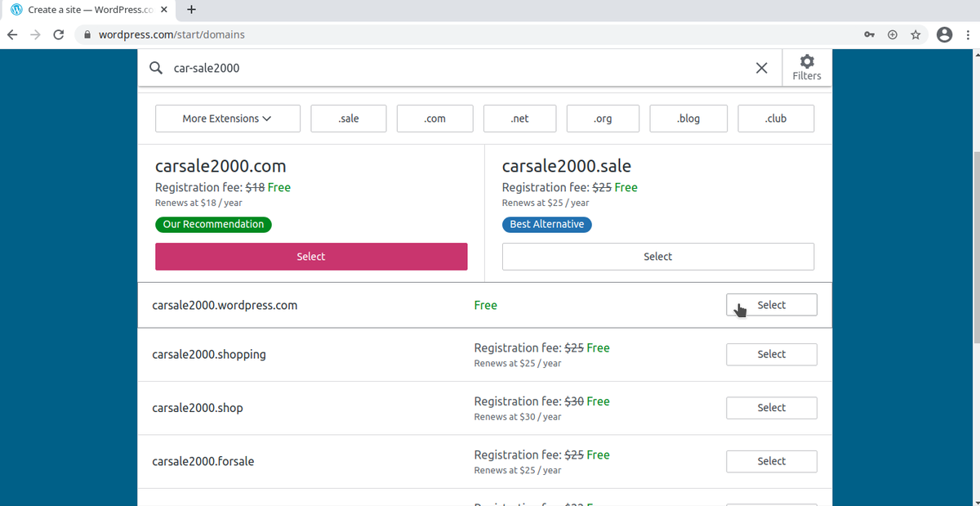Click WordPress favicon on the tab

tap(16, 10)
